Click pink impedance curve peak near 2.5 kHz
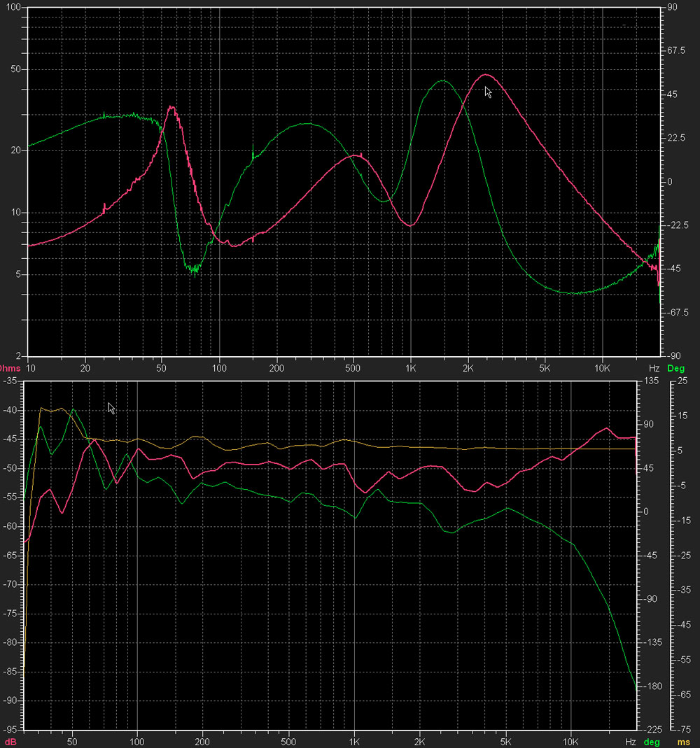700x748 pixels. click(485, 75)
